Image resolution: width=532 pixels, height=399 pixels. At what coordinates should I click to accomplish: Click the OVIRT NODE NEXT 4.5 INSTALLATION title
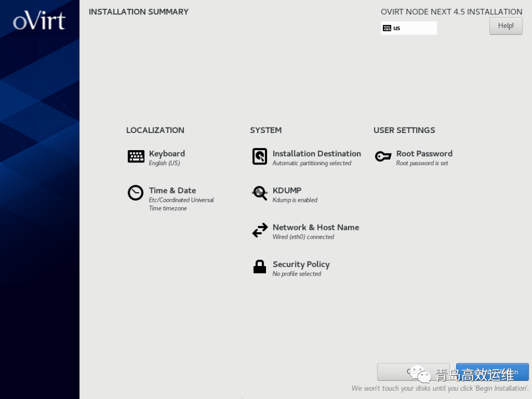click(x=452, y=12)
